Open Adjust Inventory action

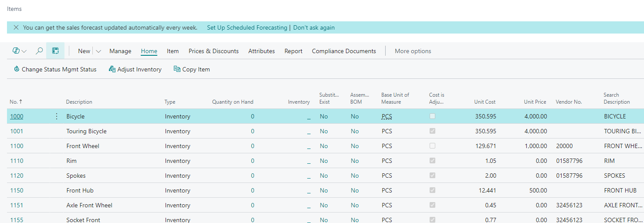(x=135, y=69)
